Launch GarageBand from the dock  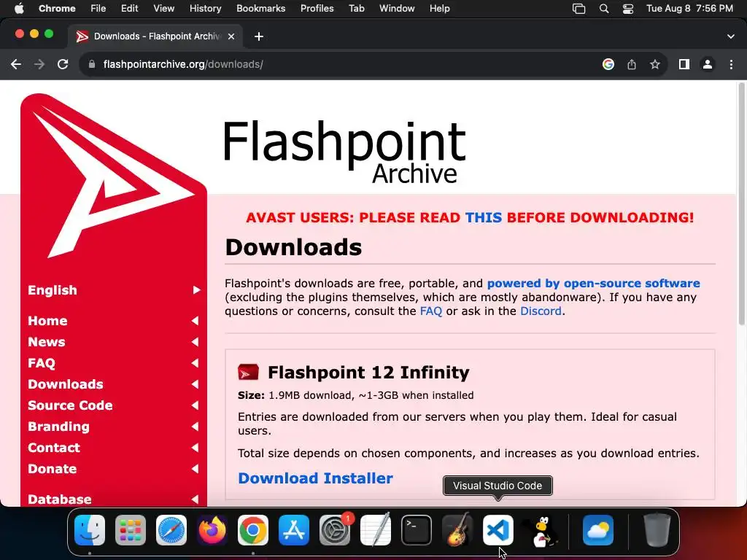457,530
